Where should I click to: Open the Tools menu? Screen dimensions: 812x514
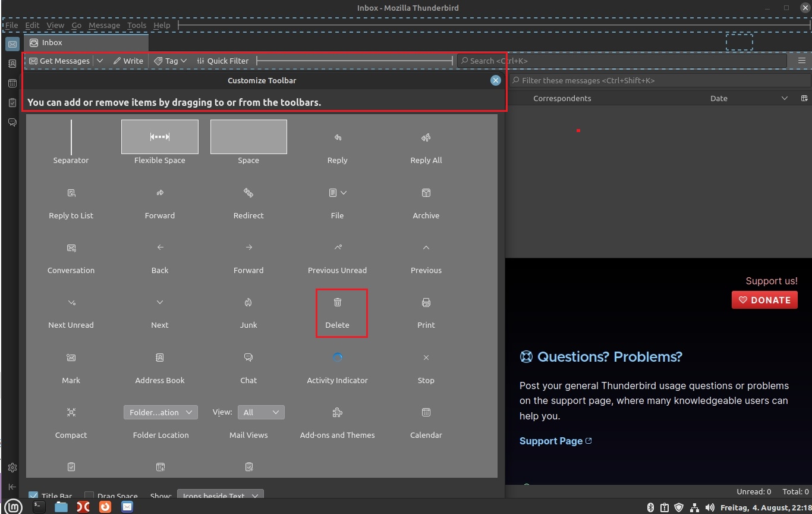[136, 26]
